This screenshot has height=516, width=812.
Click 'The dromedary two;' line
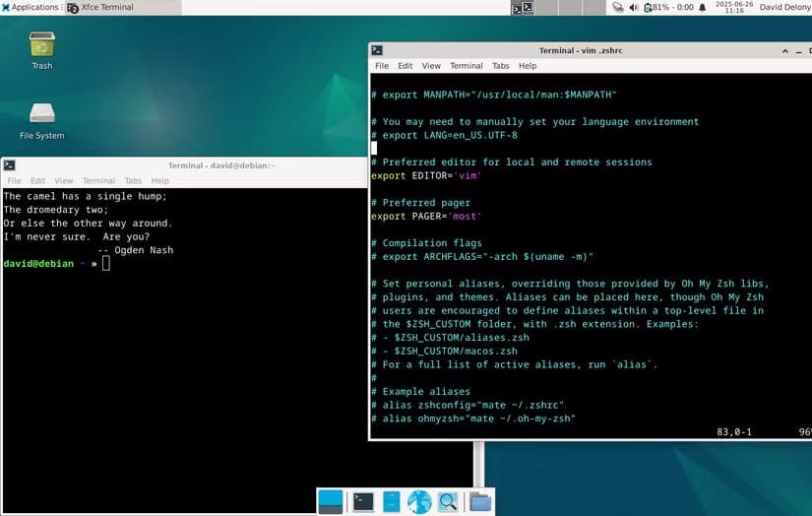56,210
